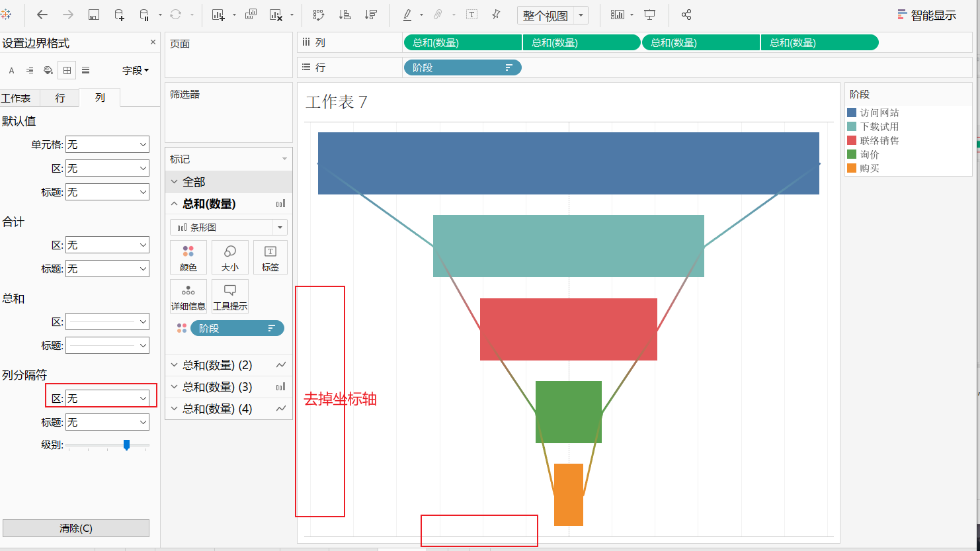Click the highlight pen icon
Screen dimensions: 980x551
(x=407, y=15)
